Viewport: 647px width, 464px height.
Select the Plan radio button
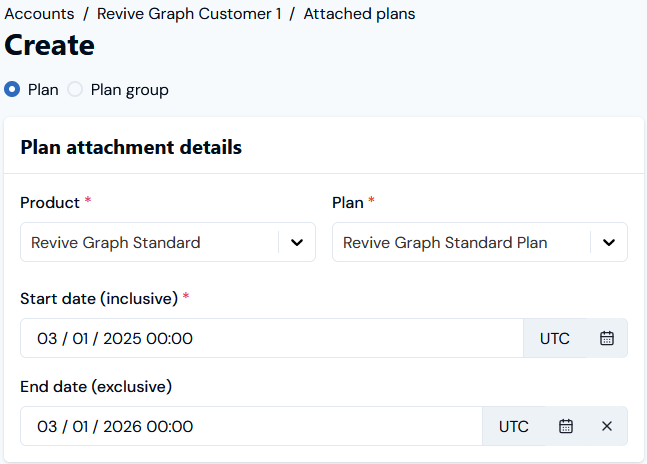click(x=12, y=89)
